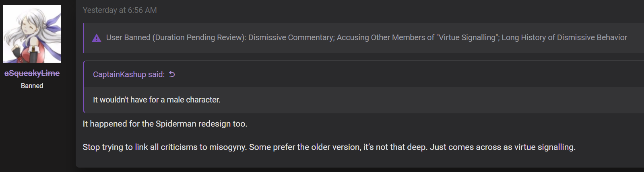
Task: Click "Long History of Dismissive Behavior" in ban notice
Action: (564, 37)
